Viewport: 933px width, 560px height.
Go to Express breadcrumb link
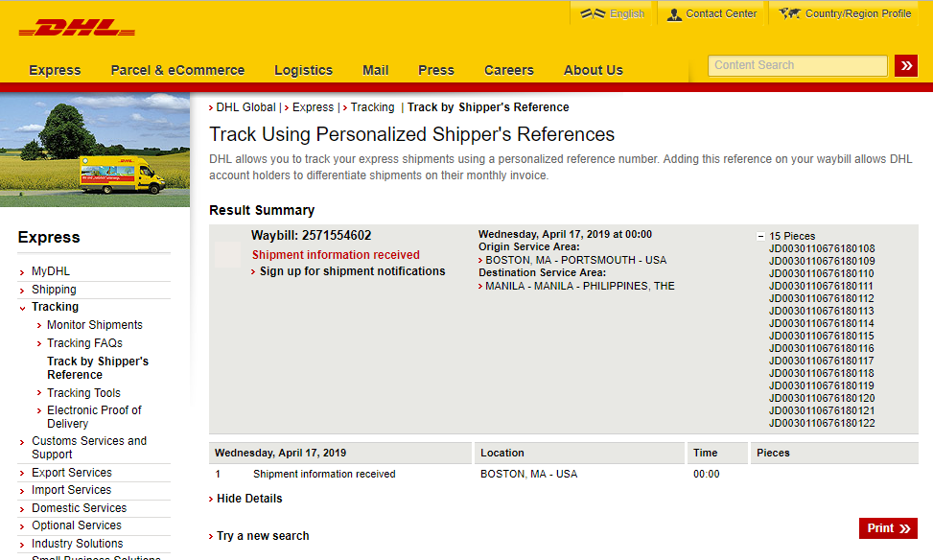click(x=313, y=107)
